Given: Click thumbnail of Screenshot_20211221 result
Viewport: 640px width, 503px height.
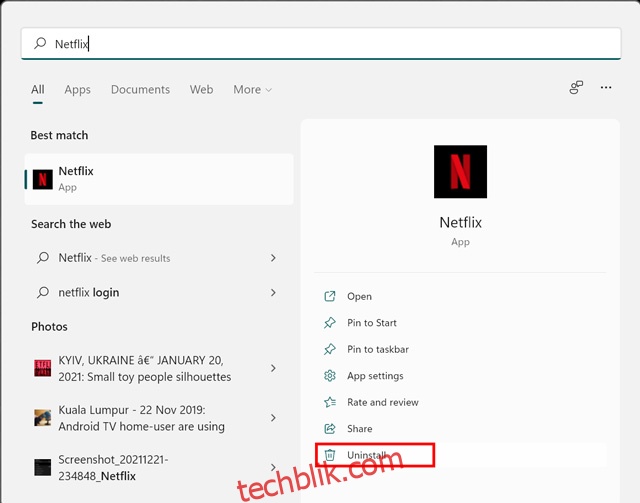Looking at the screenshot, I should (42, 467).
